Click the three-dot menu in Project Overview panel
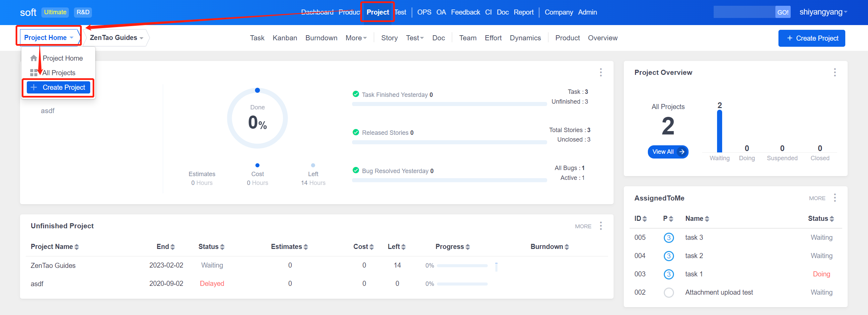 [835, 72]
